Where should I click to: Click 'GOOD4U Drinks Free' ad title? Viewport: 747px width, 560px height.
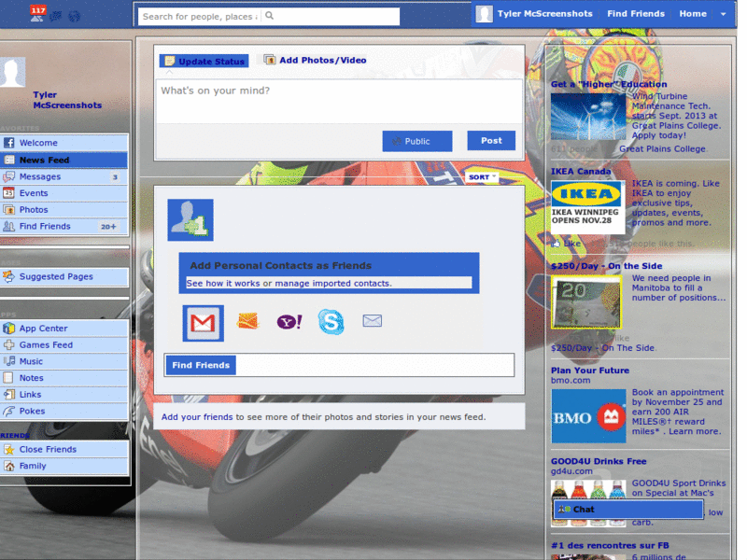tap(599, 461)
